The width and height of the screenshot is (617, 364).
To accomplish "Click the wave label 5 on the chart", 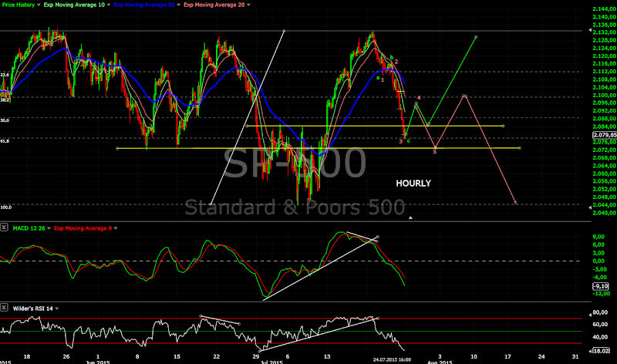I will point(434,152).
